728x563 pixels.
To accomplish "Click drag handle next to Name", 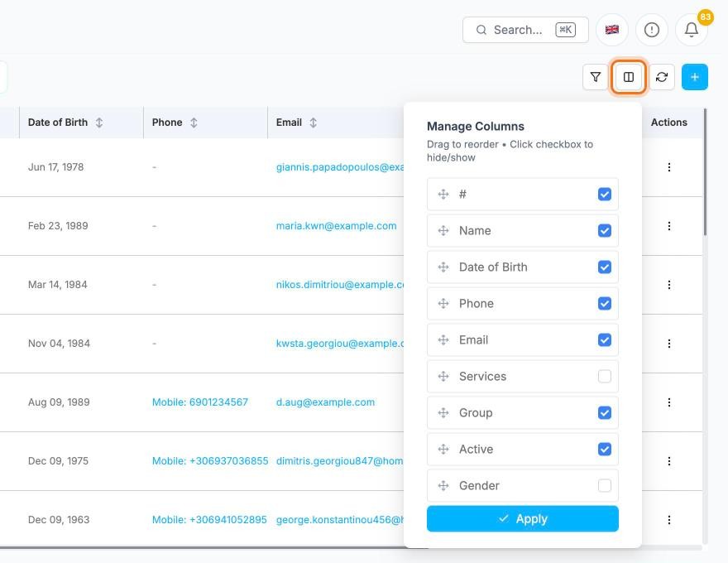I will pyautogui.click(x=443, y=230).
